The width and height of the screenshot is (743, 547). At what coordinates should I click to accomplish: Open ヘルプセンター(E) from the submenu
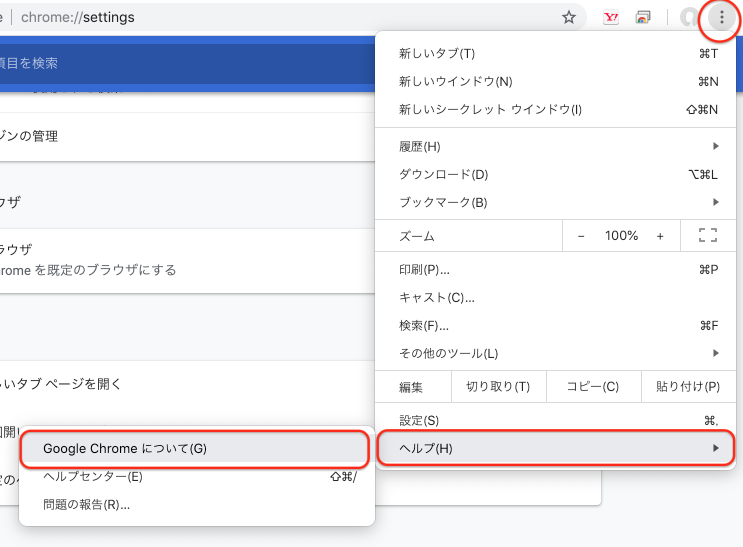click(x=197, y=476)
